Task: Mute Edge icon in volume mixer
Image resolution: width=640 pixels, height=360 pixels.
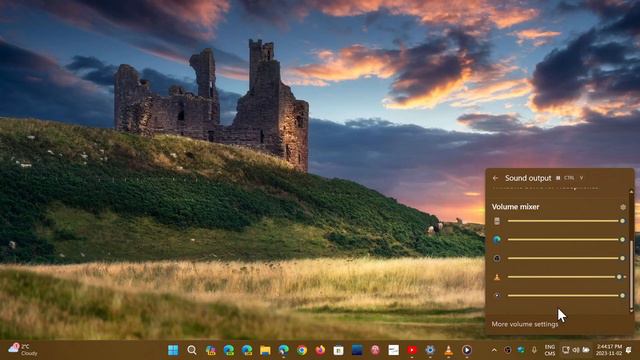Action: pos(497,240)
